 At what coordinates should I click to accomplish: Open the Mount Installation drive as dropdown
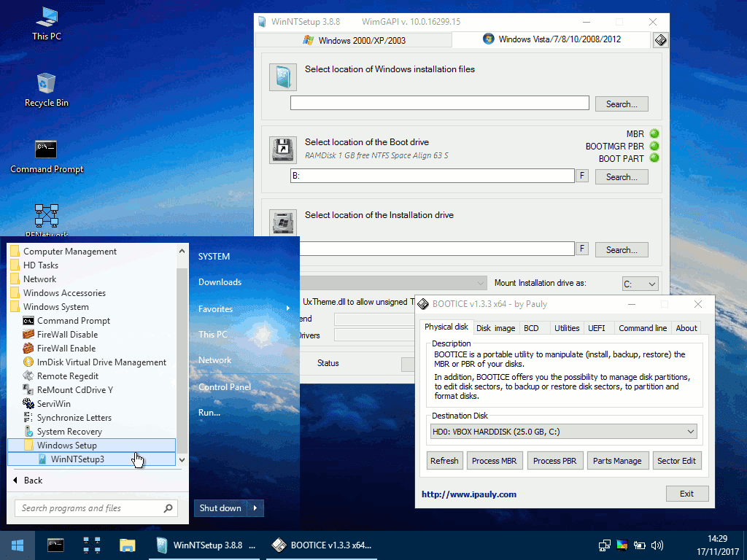[640, 284]
